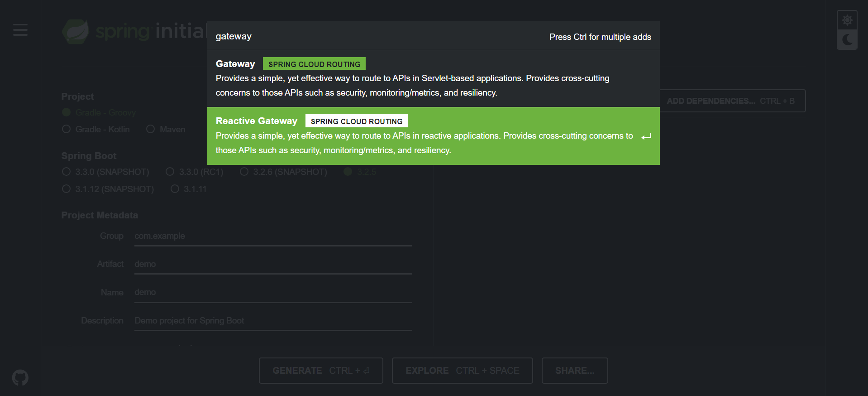Screen dimensions: 868x396
Task: Choose Spring Boot 3.1.12 (SNAPSHOT)
Action: (x=108, y=189)
